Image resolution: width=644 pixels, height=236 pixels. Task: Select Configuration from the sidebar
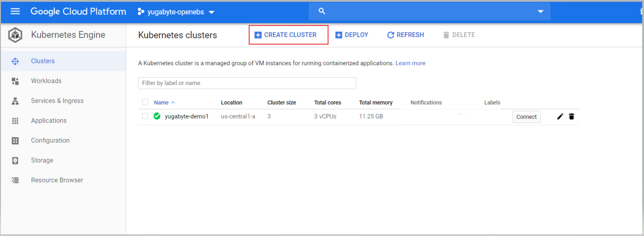pos(50,140)
